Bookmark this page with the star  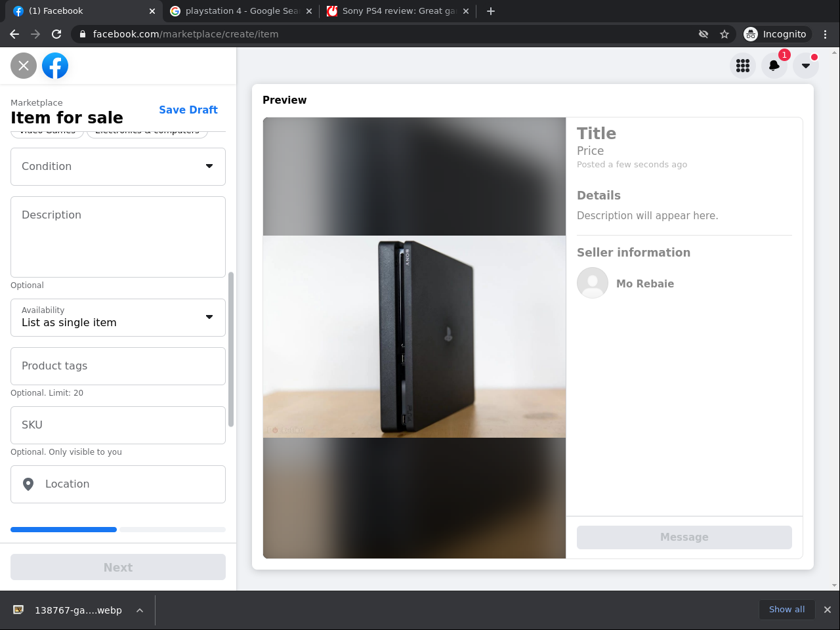pos(724,34)
